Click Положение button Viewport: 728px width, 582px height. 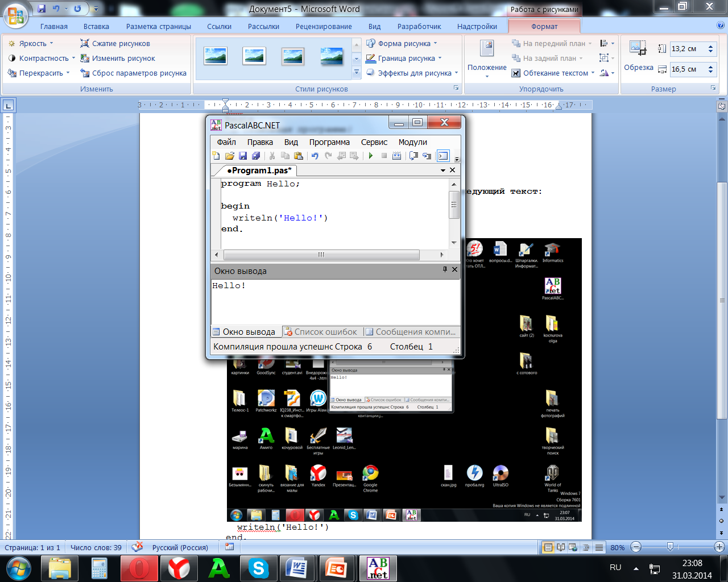tap(487, 59)
